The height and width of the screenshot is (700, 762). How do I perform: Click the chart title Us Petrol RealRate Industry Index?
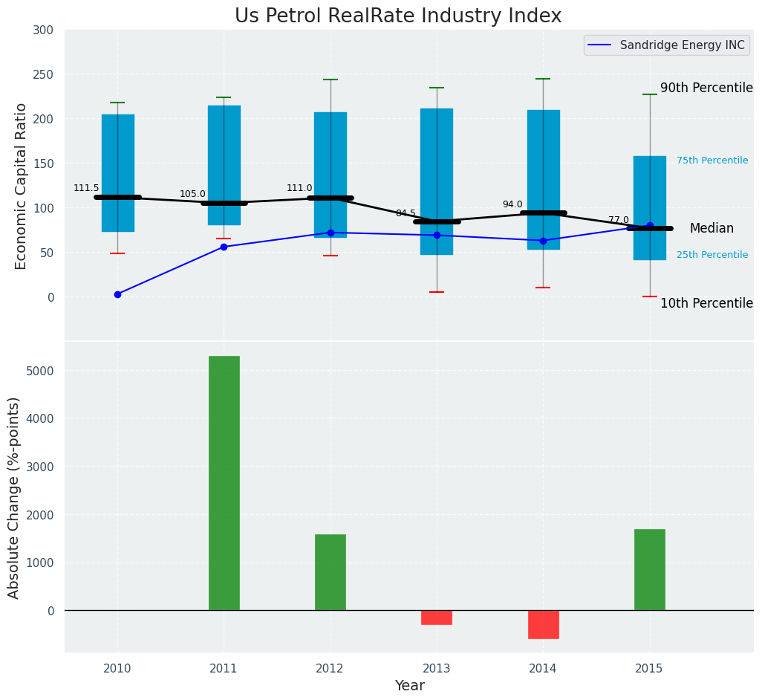point(398,16)
